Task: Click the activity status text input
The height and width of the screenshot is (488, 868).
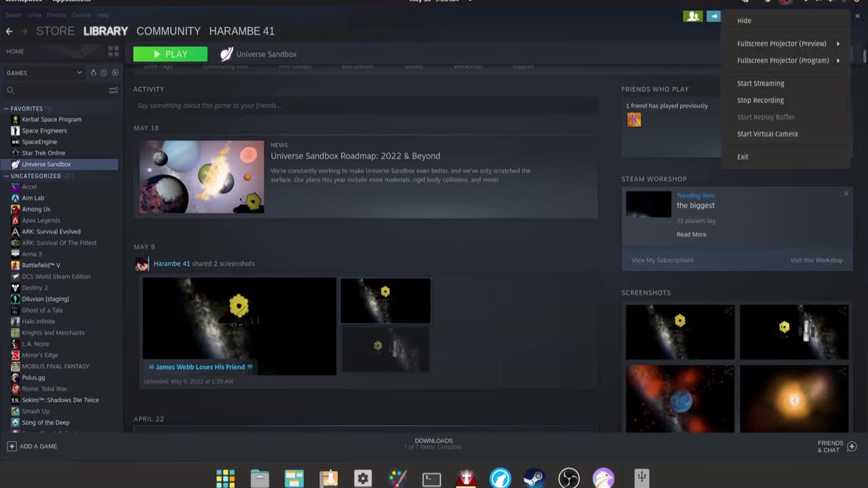Action: [x=366, y=106]
